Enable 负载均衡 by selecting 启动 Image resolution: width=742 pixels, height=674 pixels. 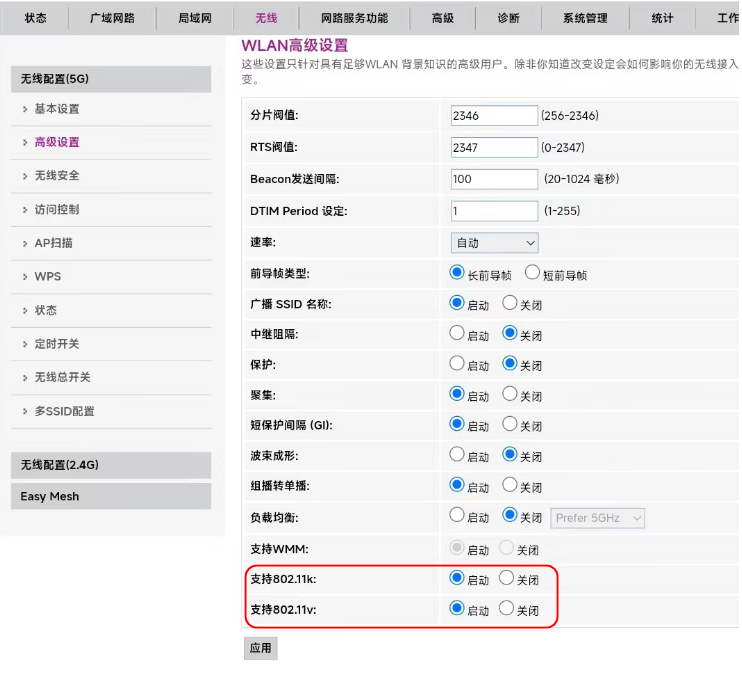pos(458,516)
